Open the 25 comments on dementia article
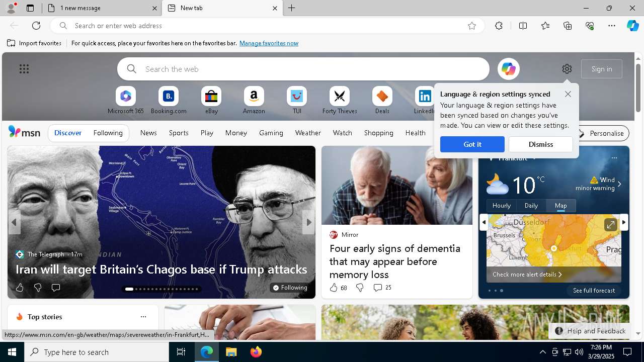Screen dimensions: 644x362 click(x=382, y=288)
